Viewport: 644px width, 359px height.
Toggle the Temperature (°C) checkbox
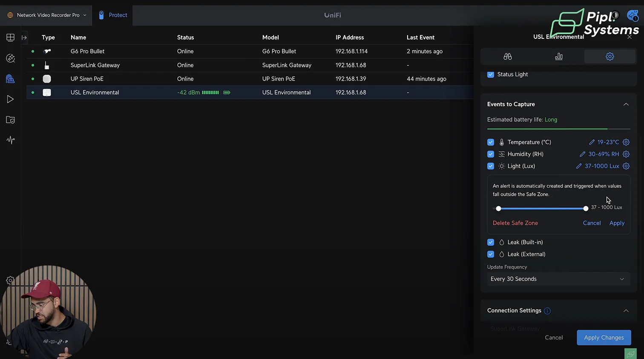pos(491,142)
